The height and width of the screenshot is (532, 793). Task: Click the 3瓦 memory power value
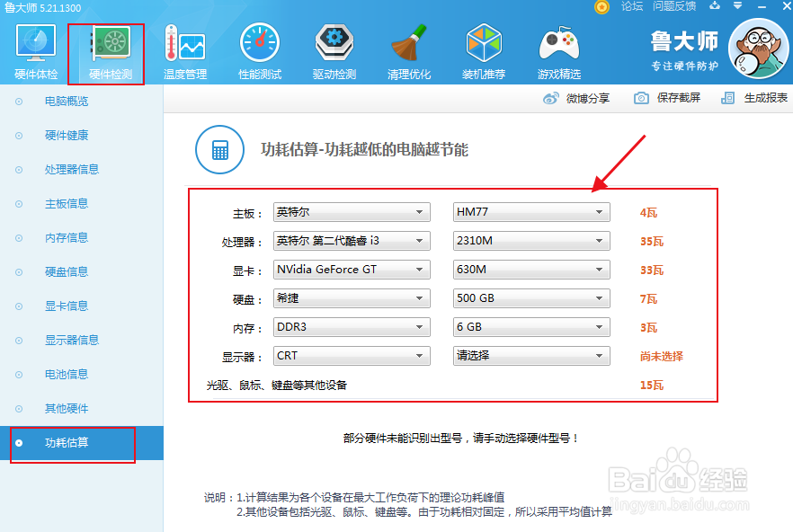(648, 328)
